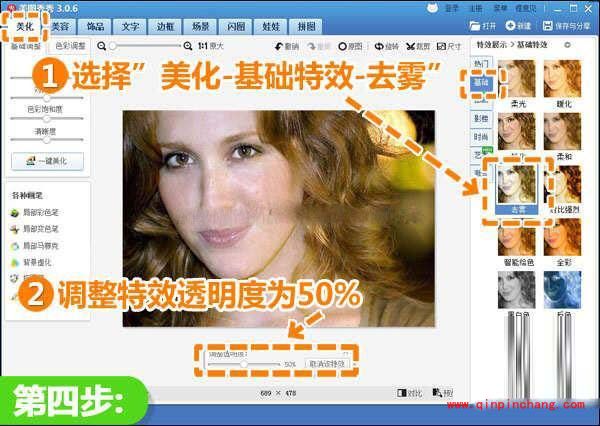The image size is (600, 426).
Task: Switch to the 场景 scene tab
Action: click(201, 26)
